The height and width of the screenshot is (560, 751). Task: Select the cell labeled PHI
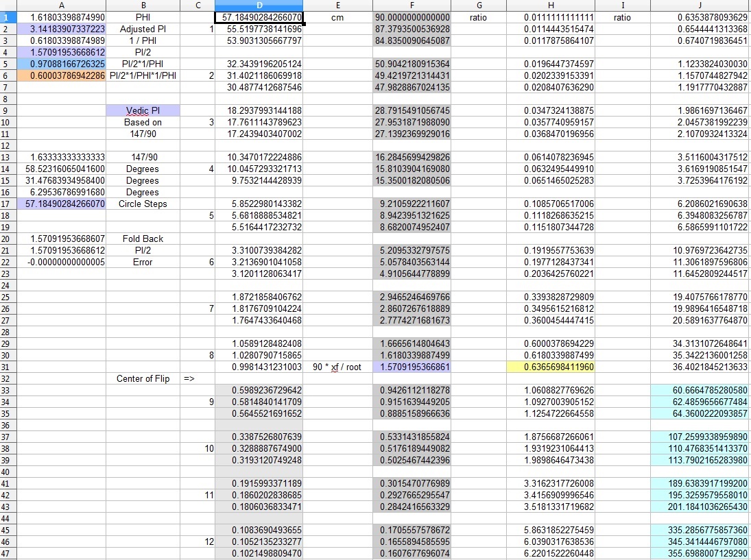143,16
